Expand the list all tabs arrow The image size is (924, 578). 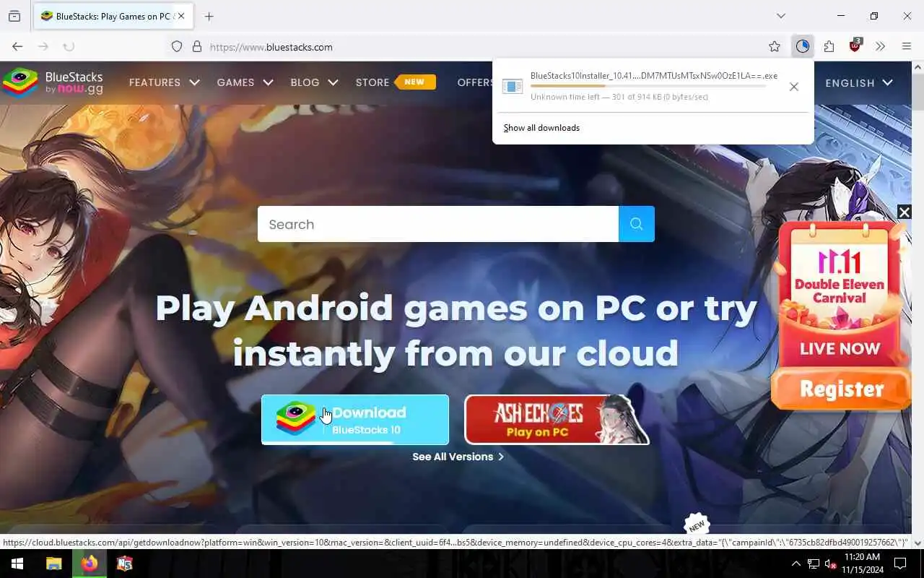[x=781, y=16]
